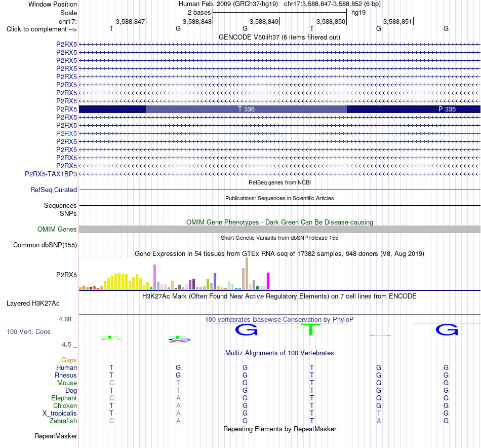Click the T 336 codon block
The width and height of the screenshot is (481, 448).
click(247, 109)
